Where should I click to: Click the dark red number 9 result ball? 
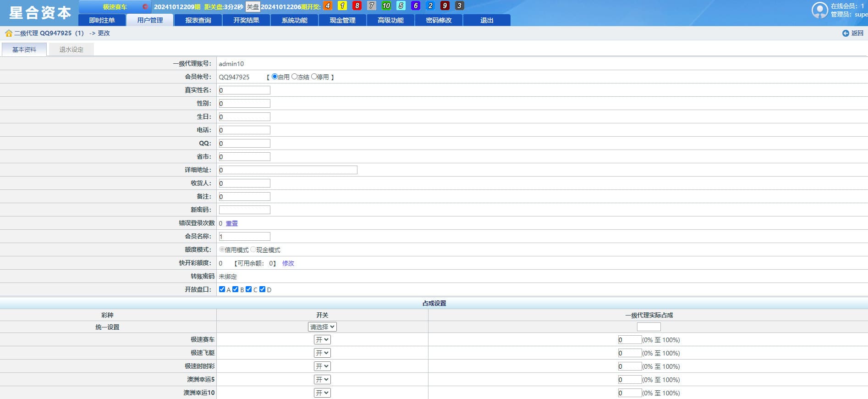445,6
